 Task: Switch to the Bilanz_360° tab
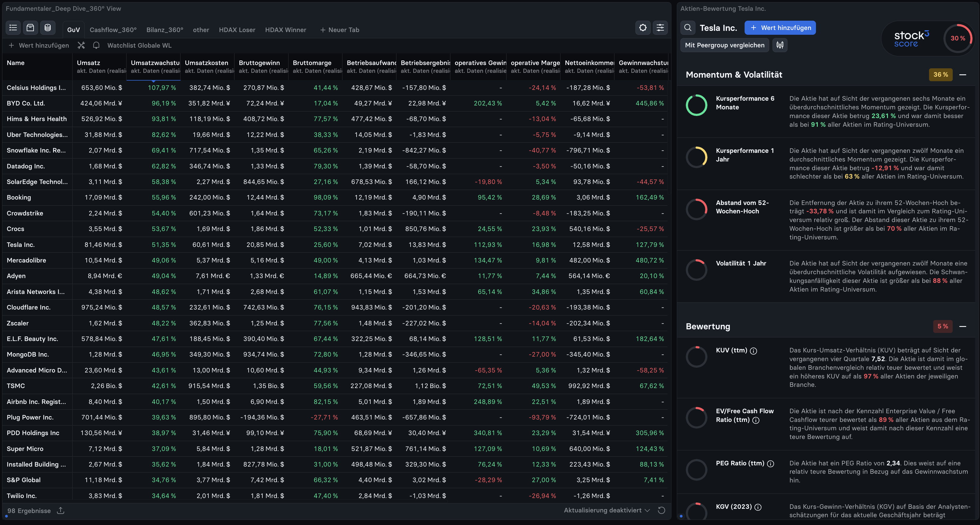pos(165,30)
